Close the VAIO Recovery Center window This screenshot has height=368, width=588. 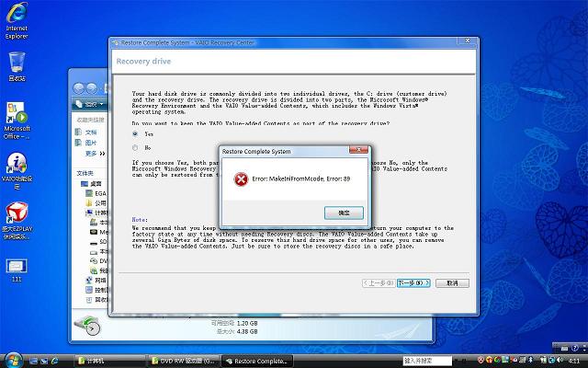pos(468,40)
